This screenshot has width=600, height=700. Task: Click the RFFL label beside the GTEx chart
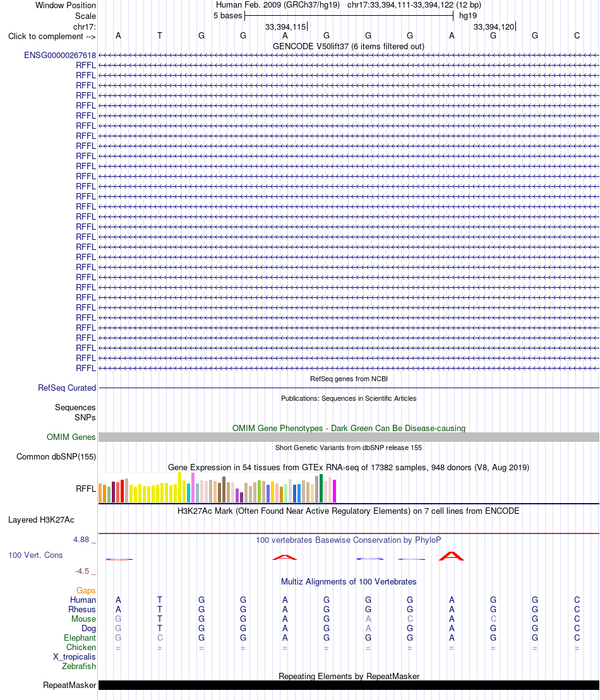pos(86,489)
